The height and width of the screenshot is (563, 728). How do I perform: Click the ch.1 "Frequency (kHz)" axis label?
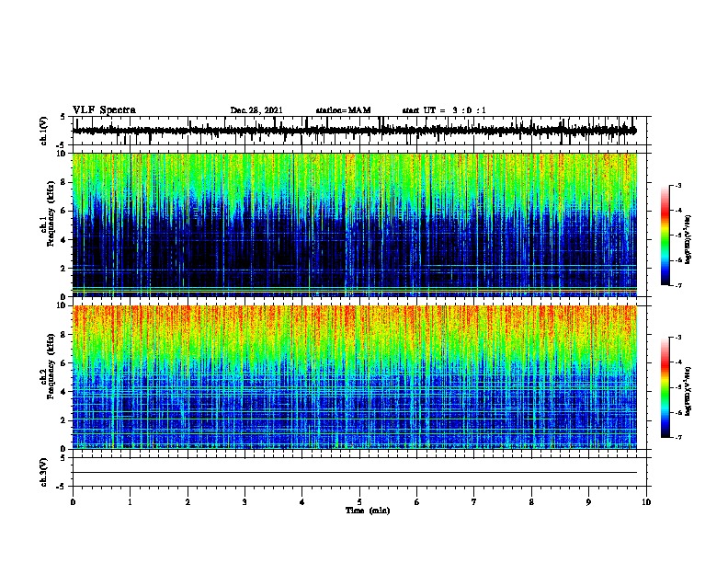(x=51, y=213)
